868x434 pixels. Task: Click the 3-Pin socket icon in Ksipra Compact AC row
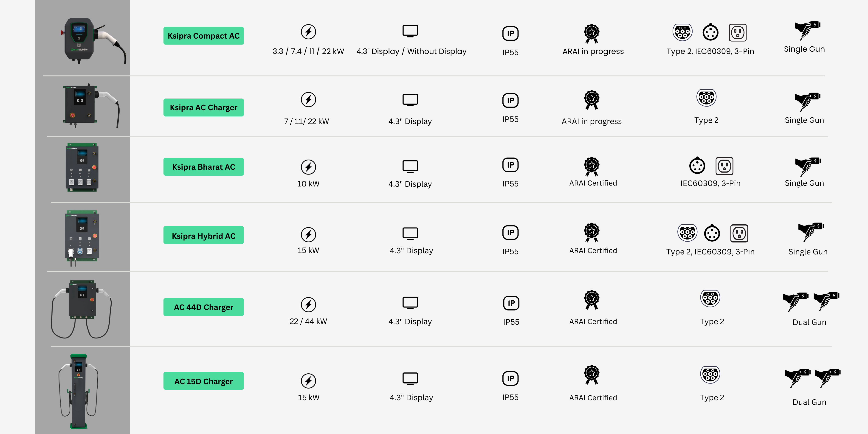click(737, 33)
